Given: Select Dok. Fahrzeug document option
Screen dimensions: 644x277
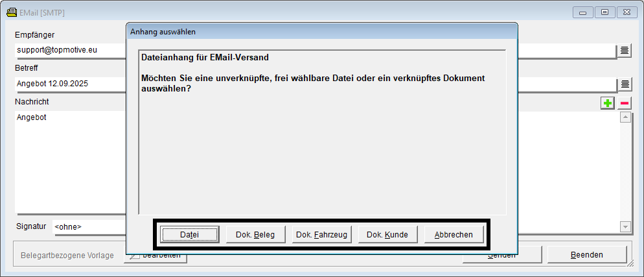Looking at the screenshot, I should click(321, 235).
